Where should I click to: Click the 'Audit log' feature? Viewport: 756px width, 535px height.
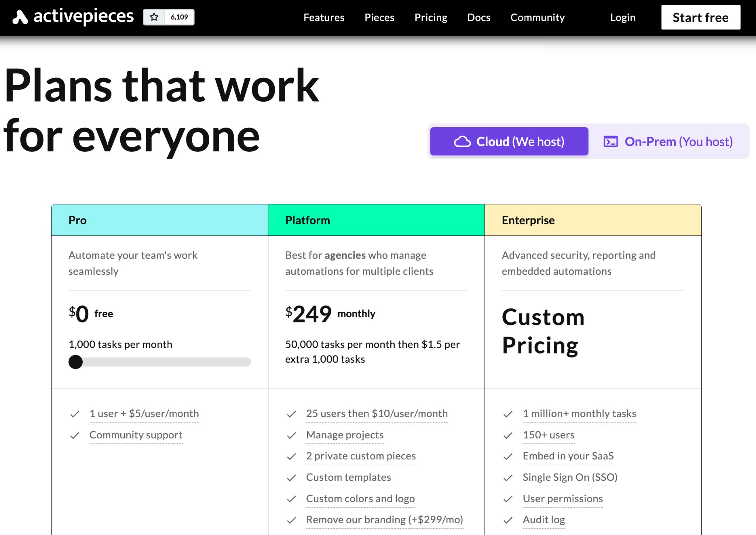(544, 520)
